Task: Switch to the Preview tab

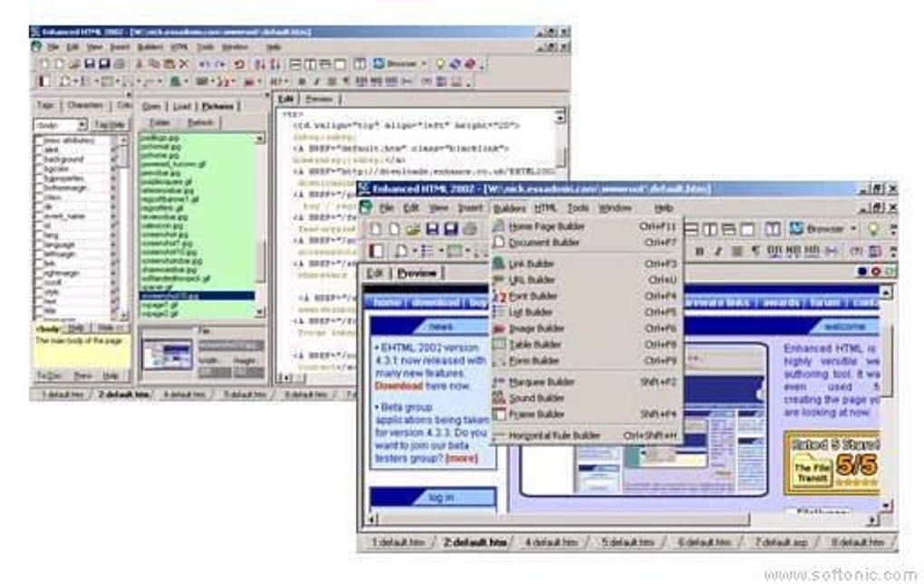Action: [x=417, y=273]
